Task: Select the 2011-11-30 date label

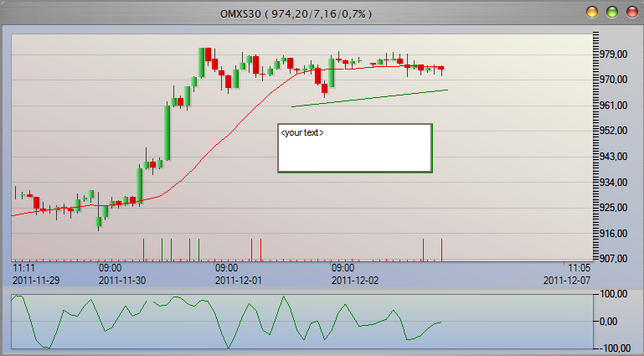Action: (123, 281)
